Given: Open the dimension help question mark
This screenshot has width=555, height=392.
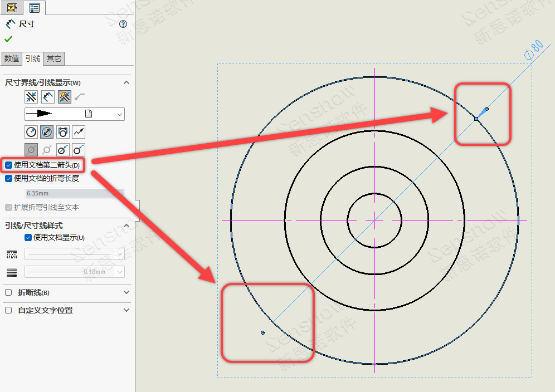Looking at the screenshot, I should [x=123, y=24].
